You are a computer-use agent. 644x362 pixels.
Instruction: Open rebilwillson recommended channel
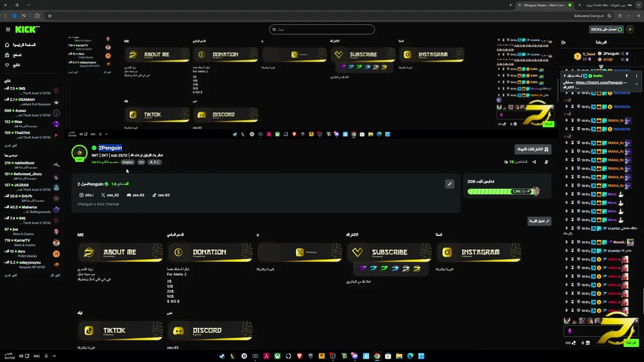point(32,165)
